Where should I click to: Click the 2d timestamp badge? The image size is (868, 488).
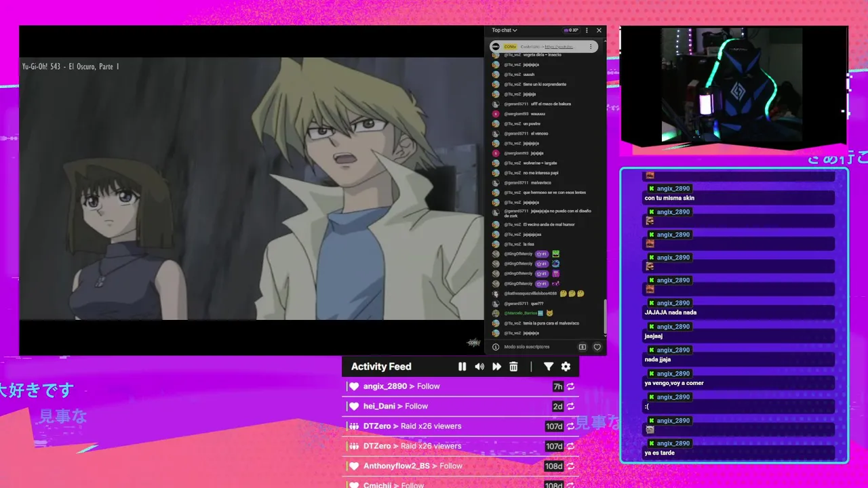[558, 406]
